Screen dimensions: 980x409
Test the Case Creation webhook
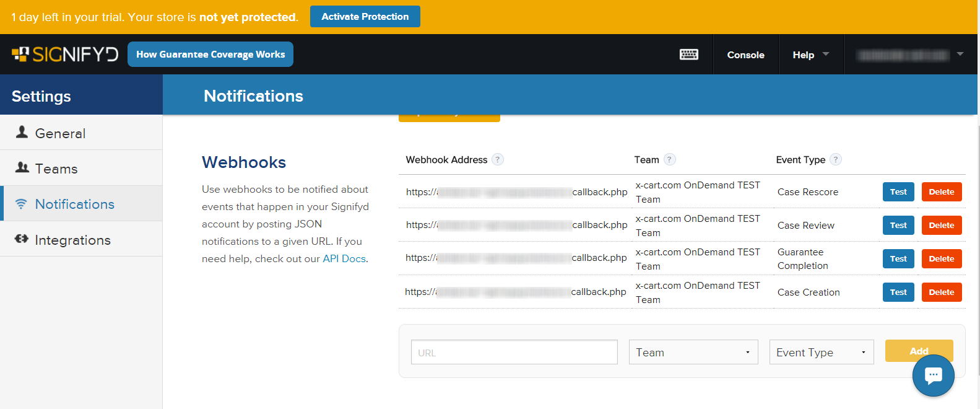point(898,292)
